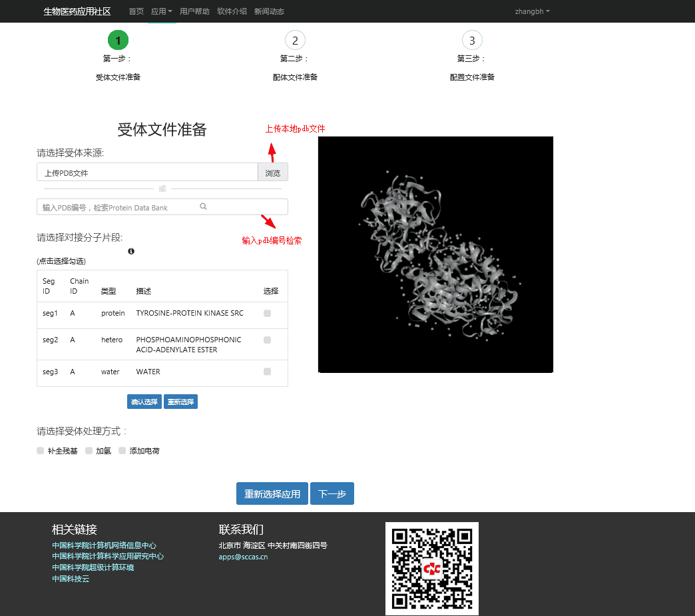Viewport: 695px width, 616px height.
Task: Enable the 添加电荷 option
Action: [122, 451]
